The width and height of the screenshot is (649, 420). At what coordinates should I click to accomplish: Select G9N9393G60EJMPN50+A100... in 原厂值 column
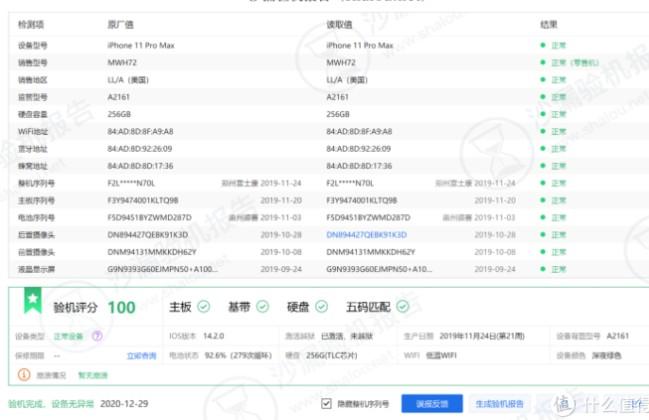[163, 269]
